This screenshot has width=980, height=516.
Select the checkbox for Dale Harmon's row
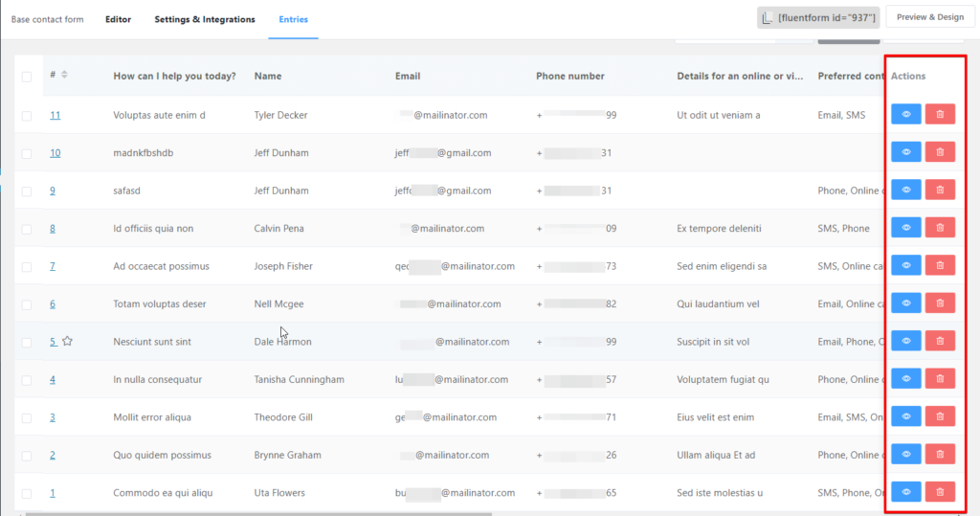pos(26,343)
